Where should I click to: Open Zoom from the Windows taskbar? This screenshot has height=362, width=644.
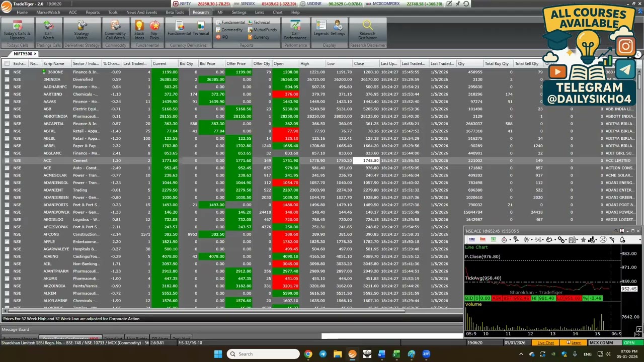[x=426, y=354]
